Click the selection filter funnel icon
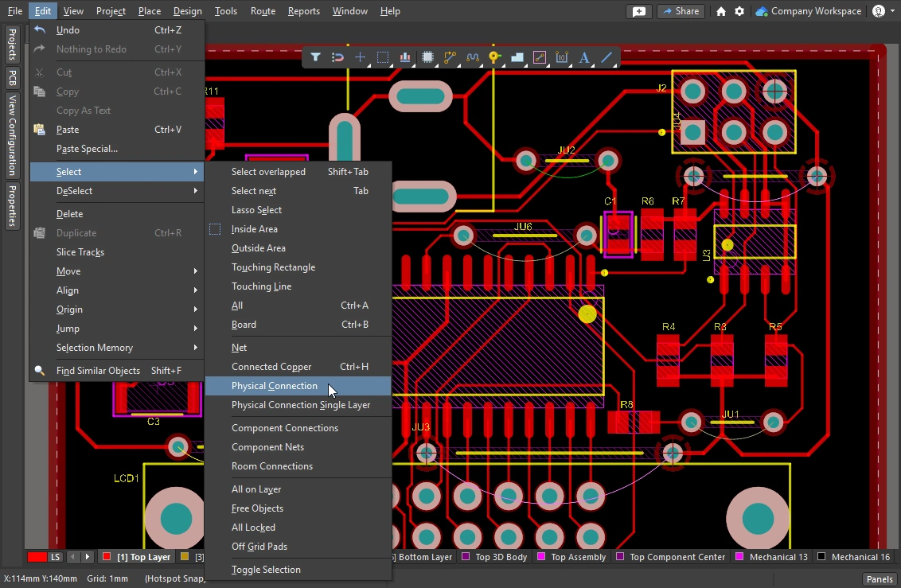901x588 pixels. click(316, 57)
